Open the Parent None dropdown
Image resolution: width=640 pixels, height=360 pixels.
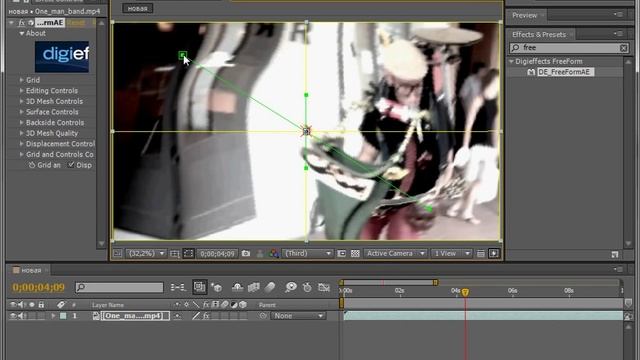coord(298,316)
